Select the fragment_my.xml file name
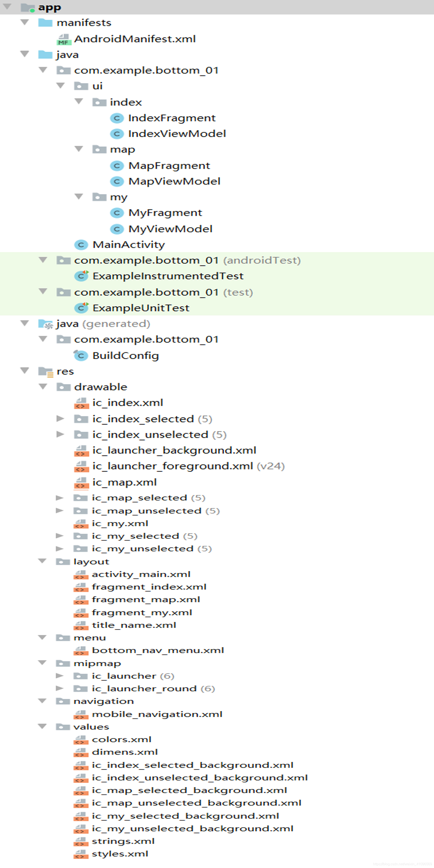 142,613
